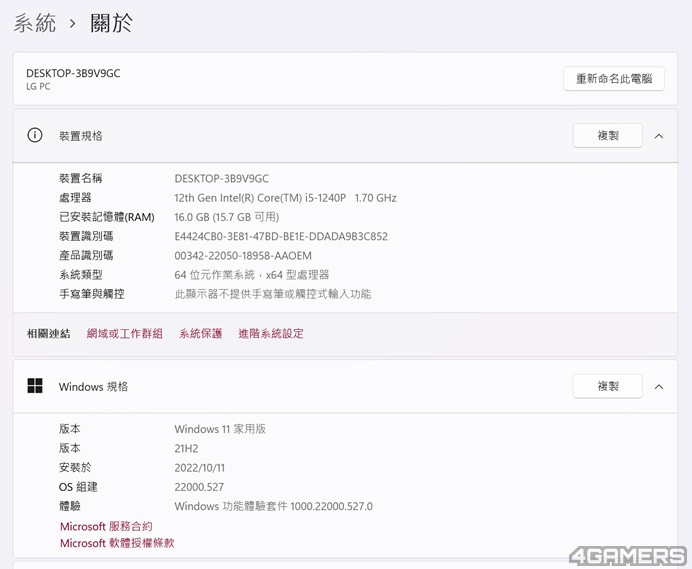Open the 系統保護 link

(200, 333)
